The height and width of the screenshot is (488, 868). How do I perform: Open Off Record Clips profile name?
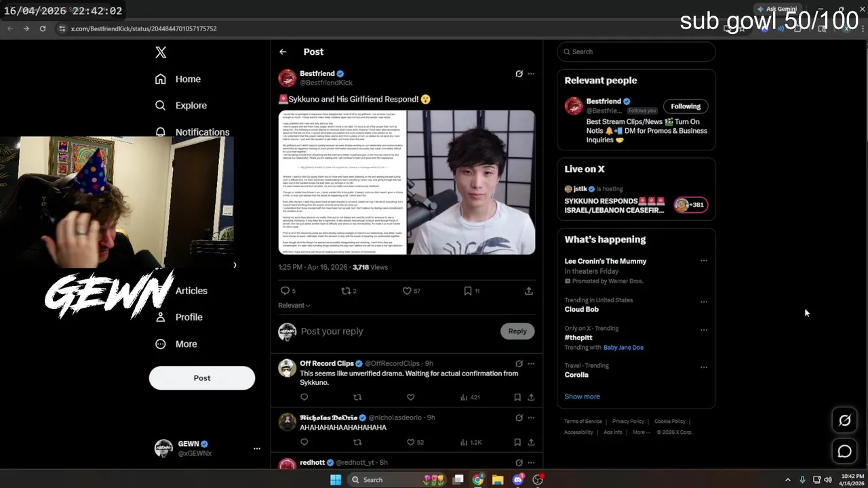pyautogui.click(x=327, y=364)
